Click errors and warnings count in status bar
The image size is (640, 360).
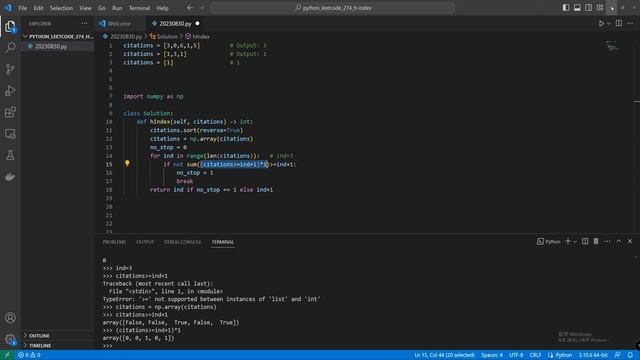tap(29, 355)
